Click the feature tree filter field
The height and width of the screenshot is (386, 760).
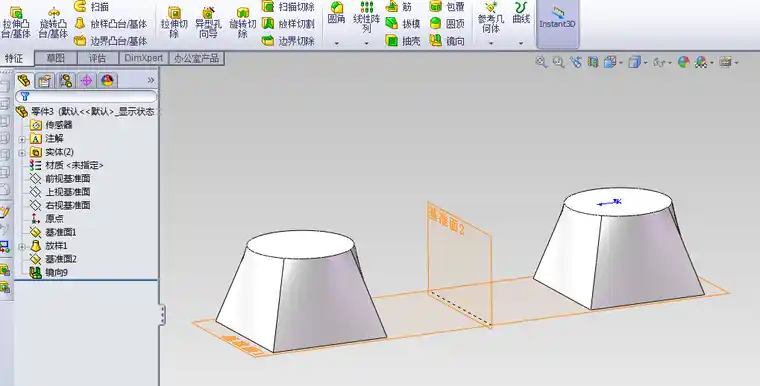(x=86, y=96)
